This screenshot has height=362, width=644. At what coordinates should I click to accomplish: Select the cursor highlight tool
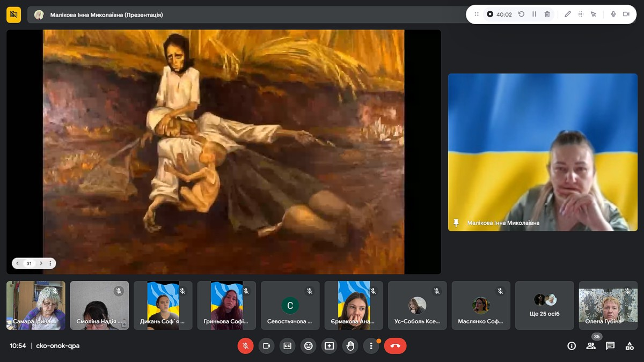594,14
